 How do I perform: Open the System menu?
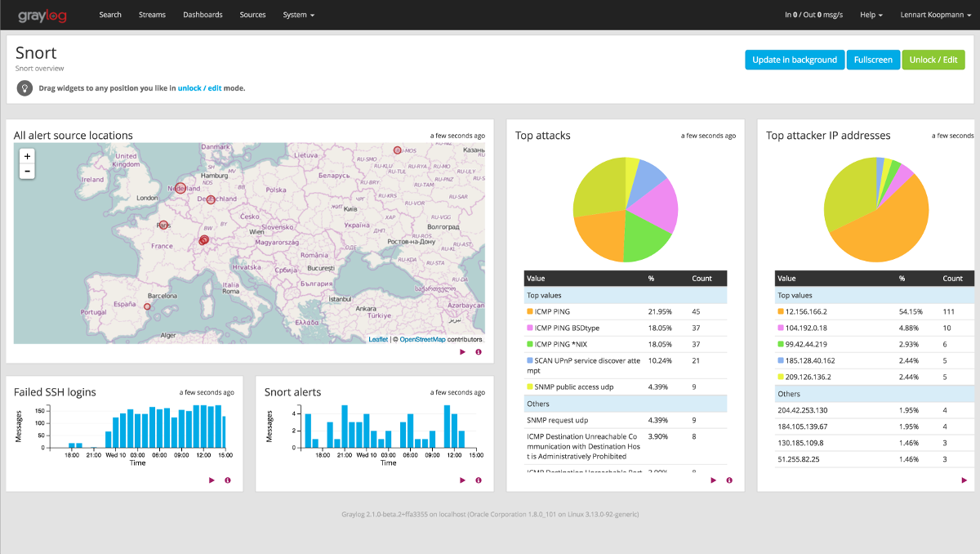tap(298, 15)
